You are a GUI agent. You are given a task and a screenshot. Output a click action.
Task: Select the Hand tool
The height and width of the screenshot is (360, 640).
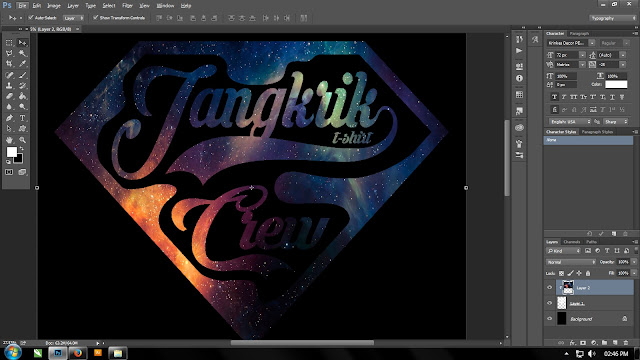pyautogui.click(x=9, y=140)
